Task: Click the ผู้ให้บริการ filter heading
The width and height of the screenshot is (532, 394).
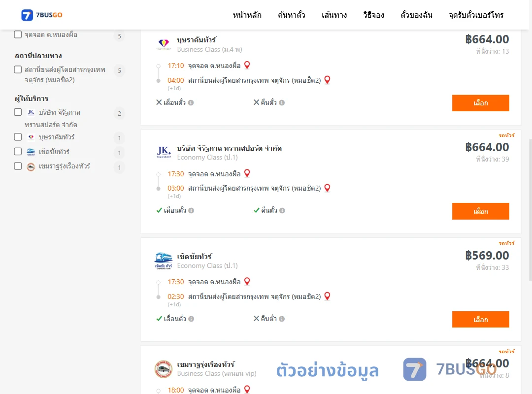Action: click(x=32, y=98)
